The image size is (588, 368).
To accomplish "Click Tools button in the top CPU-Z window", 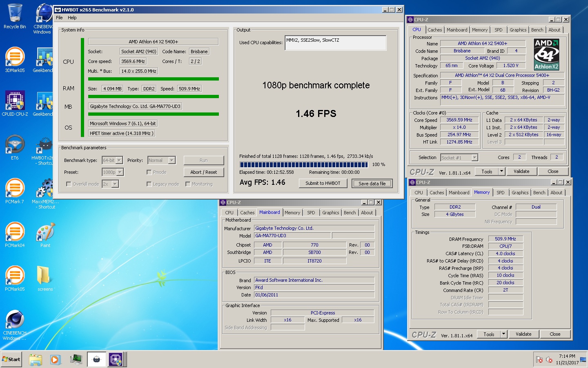I will click(x=487, y=171).
